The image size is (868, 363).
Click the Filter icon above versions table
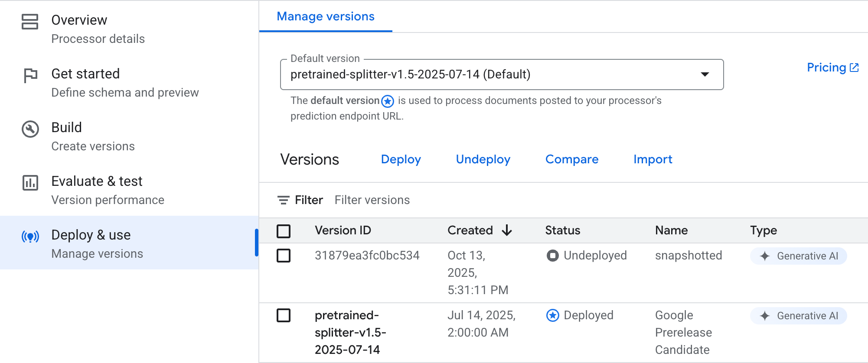coord(283,200)
